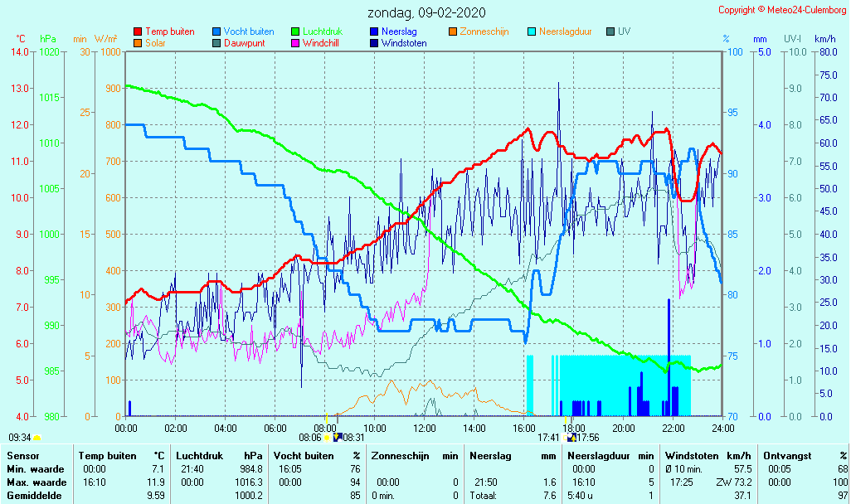Viewport: 851px width, 504px height.
Task: Click the Luchtdruk hPa column header
Action: pos(219,456)
